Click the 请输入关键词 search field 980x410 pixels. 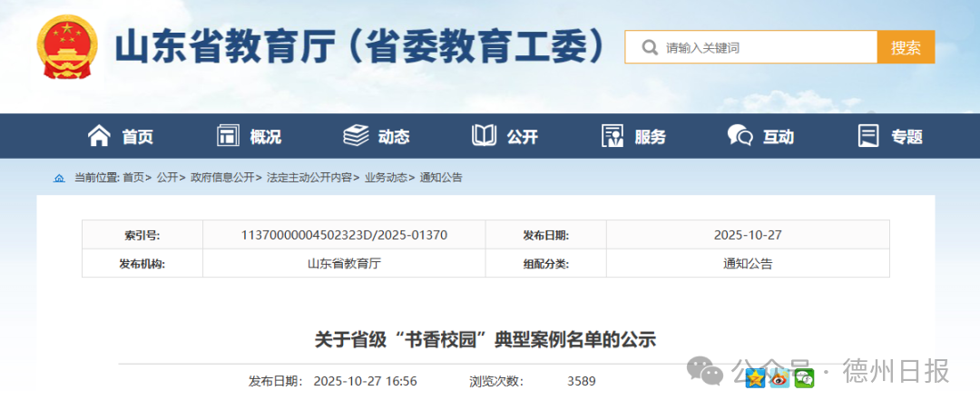[x=762, y=47]
